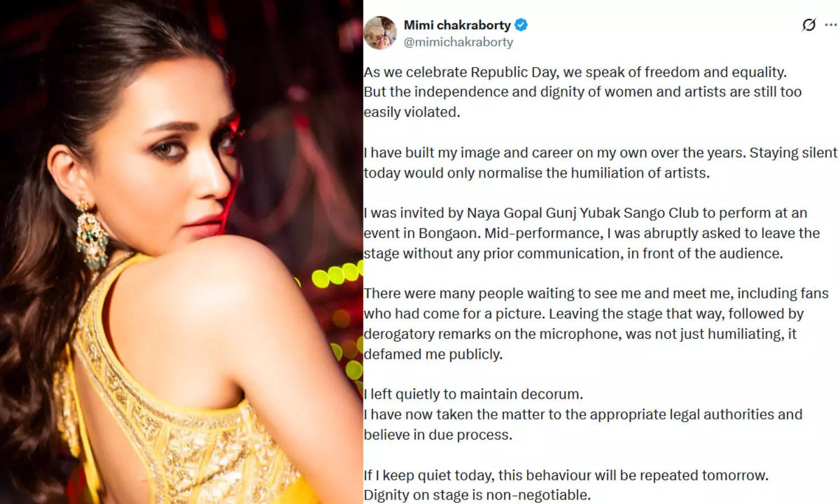Click the blue verified badge
Image resolution: width=840 pixels, height=504 pixels.
coord(521,25)
